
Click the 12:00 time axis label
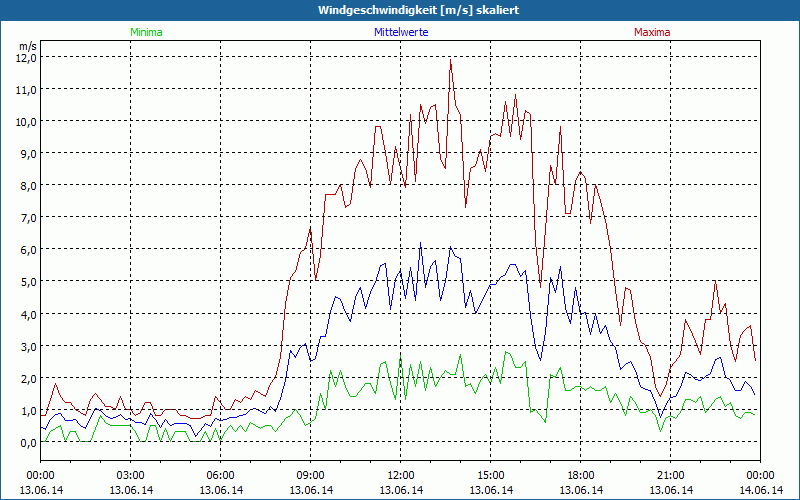pyautogui.click(x=401, y=476)
